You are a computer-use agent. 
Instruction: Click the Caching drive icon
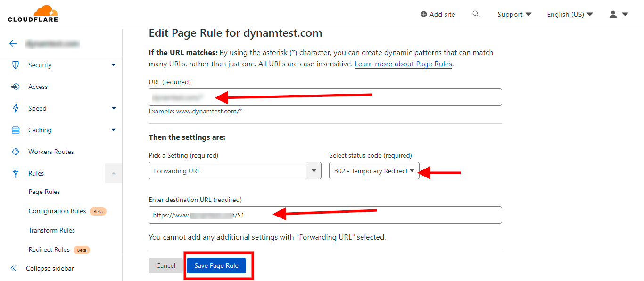(x=16, y=130)
